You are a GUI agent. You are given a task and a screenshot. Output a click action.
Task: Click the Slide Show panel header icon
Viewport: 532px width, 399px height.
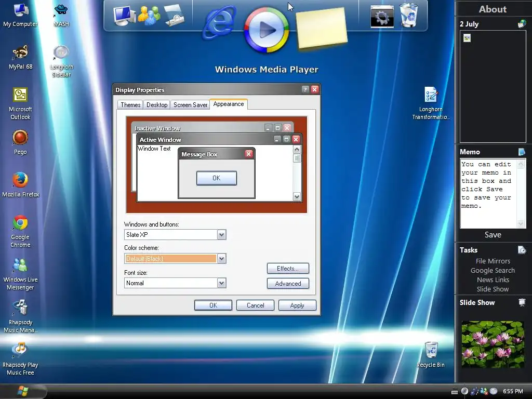(522, 302)
